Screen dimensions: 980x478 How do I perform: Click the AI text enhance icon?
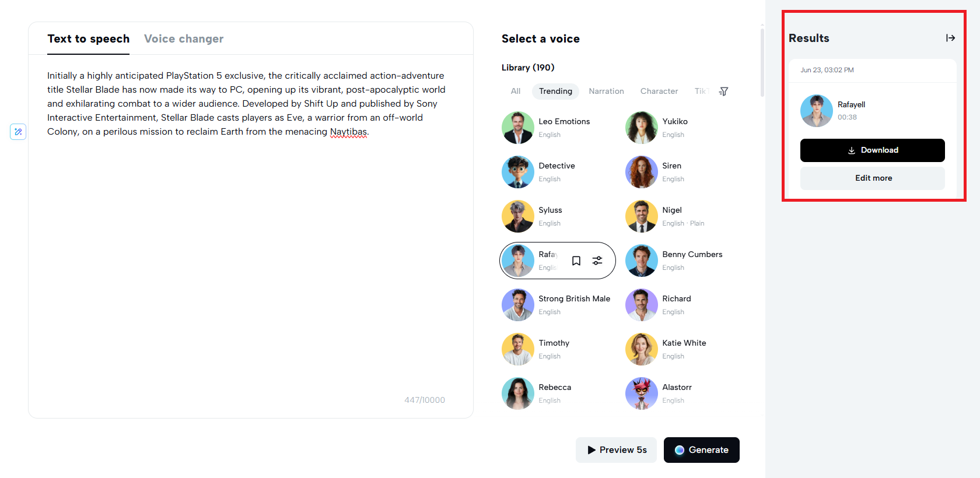pyautogui.click(x=18, y=132)
